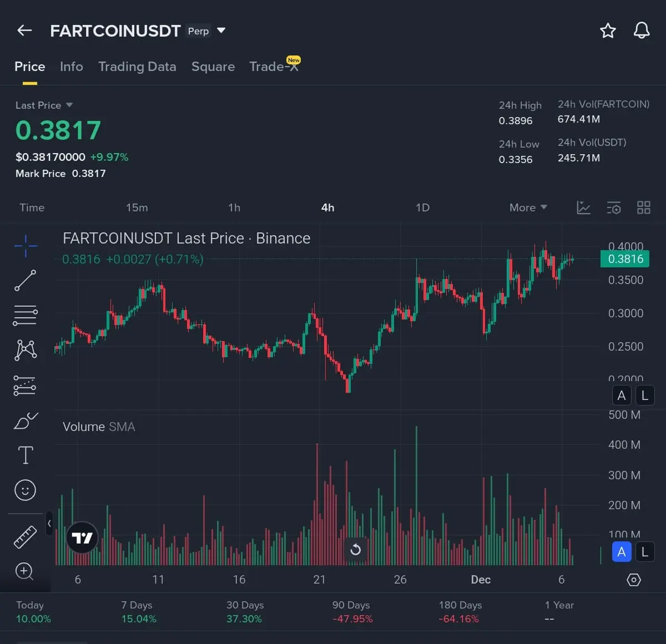Toggle auto scale A on volume pane
The image size is (666, 644).
[x=622, y=552]
